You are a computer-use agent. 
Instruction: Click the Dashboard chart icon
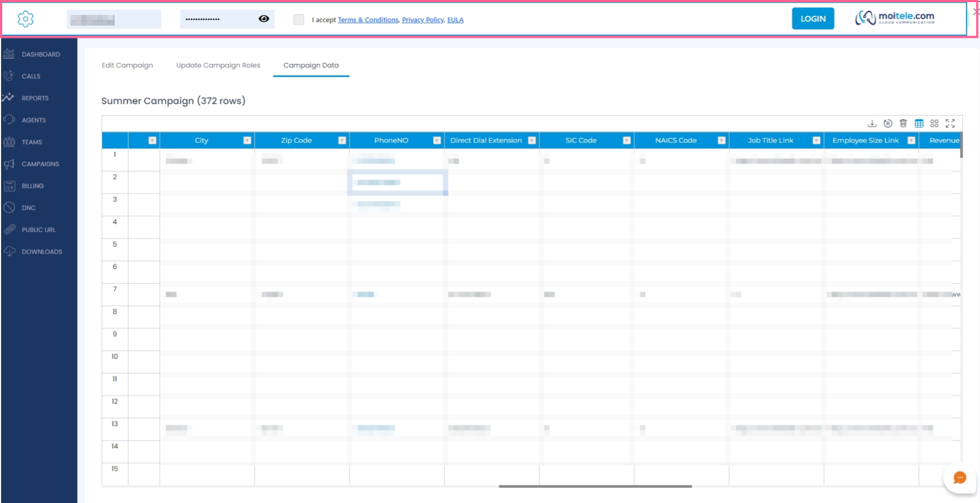pos(9,54)
